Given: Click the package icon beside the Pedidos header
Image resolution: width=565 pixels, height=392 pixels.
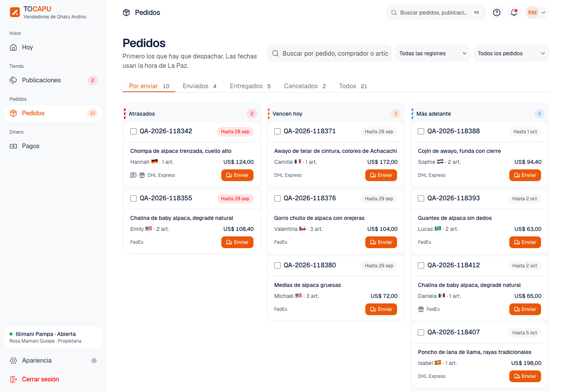Looking at the screenshot, I should pos(126,13).
